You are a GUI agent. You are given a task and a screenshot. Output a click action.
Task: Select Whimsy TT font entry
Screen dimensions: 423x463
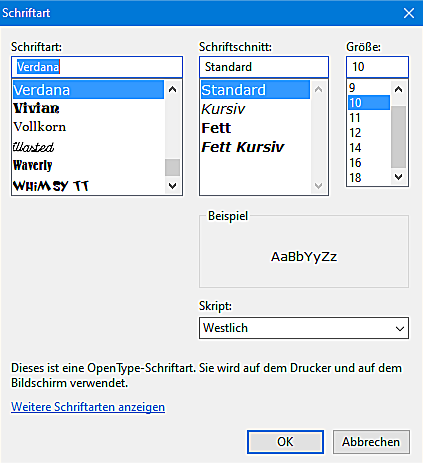[x=88, y=185]
